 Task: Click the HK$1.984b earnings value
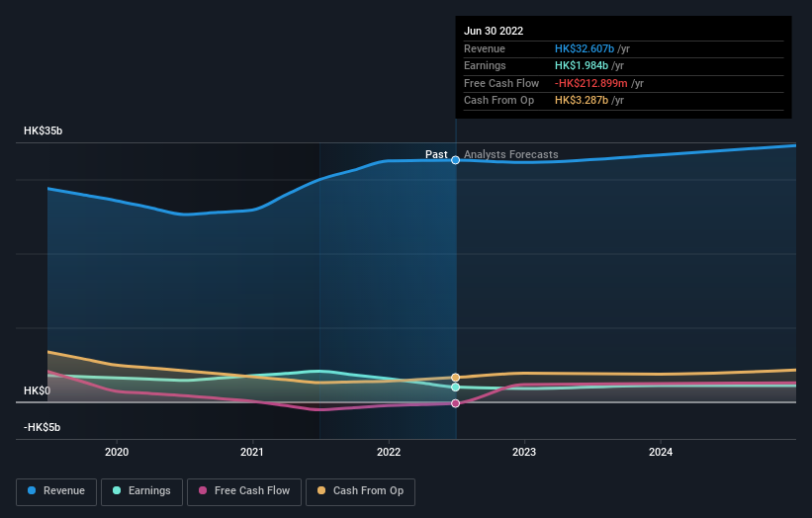(x=582, y=65)
